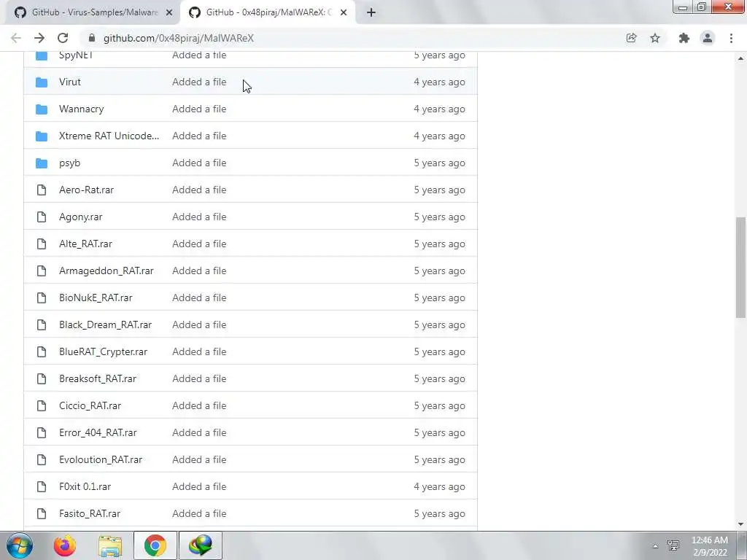Click the scrollbar down arrow

(740, 524)
